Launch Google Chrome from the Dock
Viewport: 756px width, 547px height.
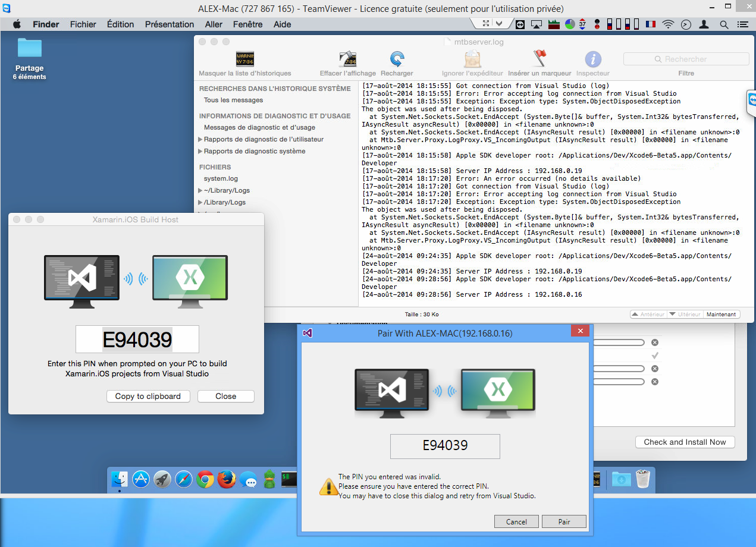coord(205,479)
